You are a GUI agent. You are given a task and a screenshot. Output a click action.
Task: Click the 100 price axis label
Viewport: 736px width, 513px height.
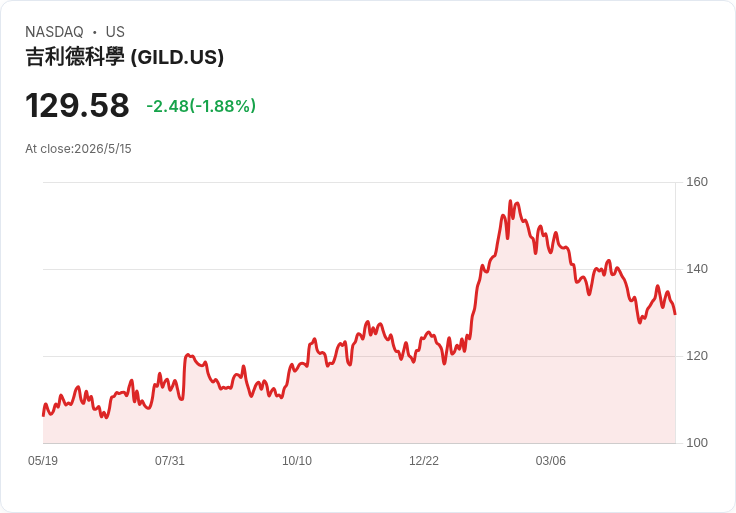697,443
